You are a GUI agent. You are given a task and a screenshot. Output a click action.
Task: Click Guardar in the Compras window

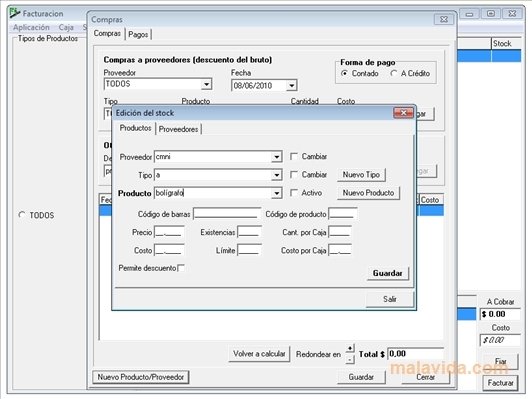click(x=361, y=377)
